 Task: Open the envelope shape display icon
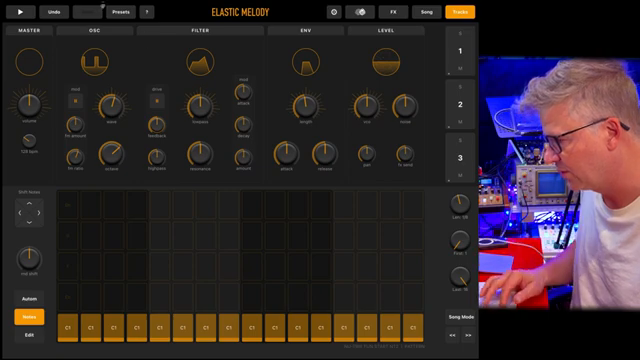[306, 62]
